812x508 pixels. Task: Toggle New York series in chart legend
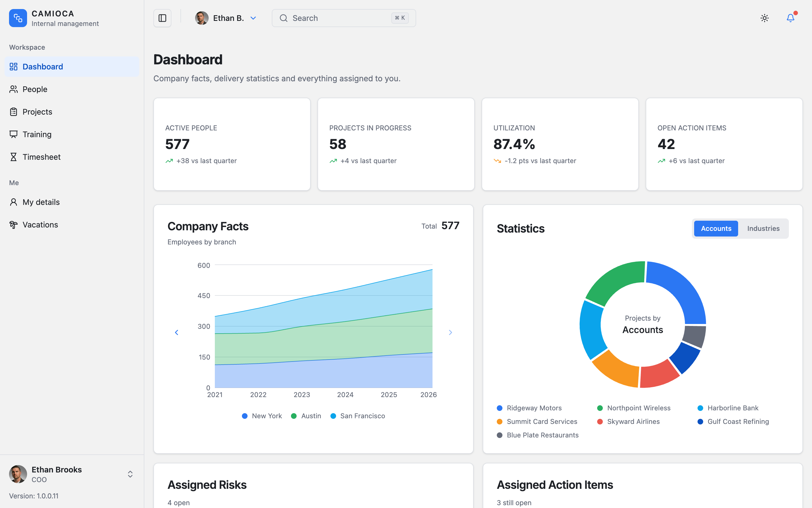262,416
